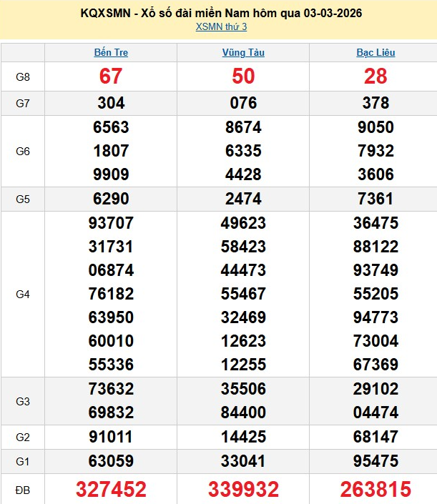Click the KQXSMN page heading text

[221, 13]
